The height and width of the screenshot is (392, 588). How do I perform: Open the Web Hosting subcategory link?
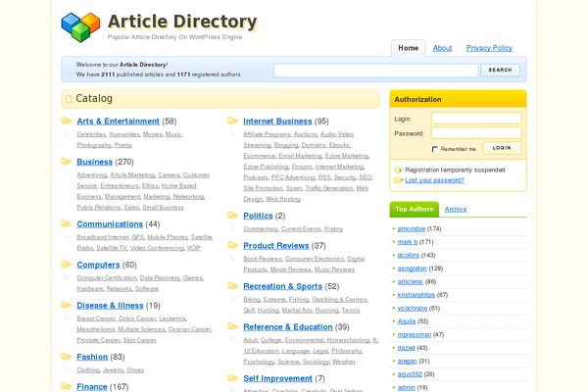tap(283, 199)
